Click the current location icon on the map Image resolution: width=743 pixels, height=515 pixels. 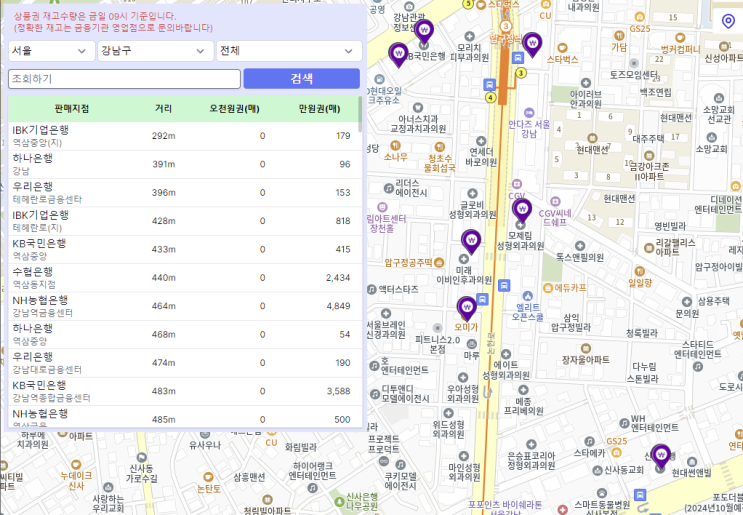tap(728, 21)
